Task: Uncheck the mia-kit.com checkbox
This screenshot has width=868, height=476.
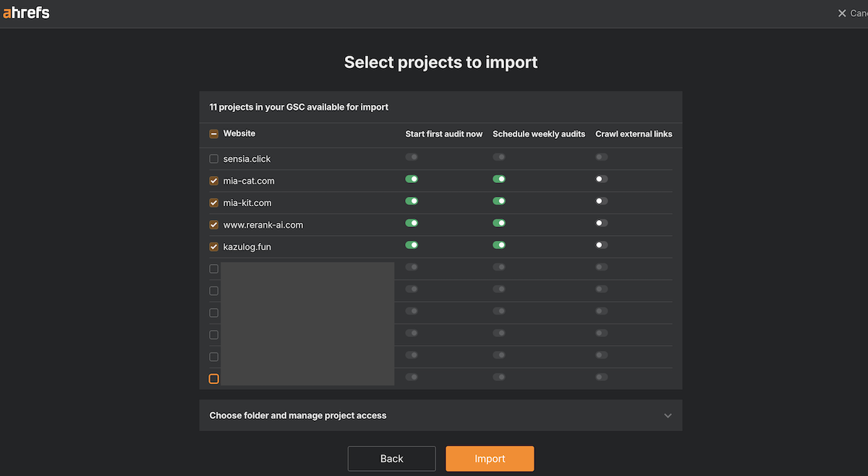Action: pos(213,203)
